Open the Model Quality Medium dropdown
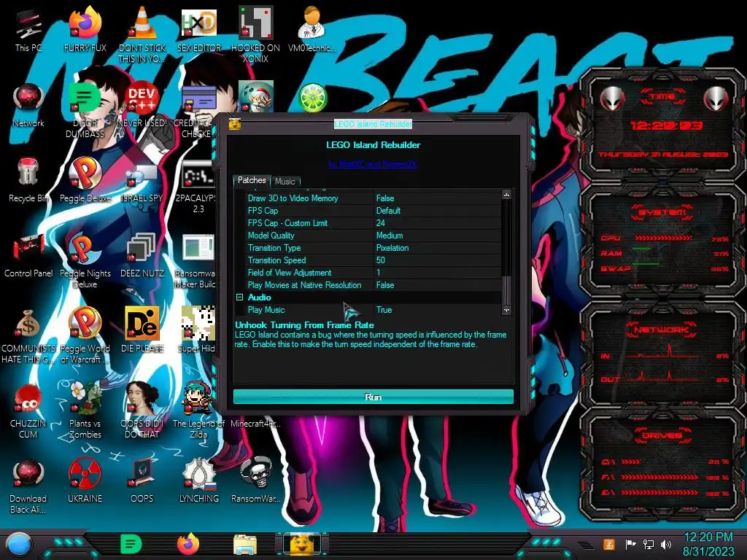 (x=438, y=236)
